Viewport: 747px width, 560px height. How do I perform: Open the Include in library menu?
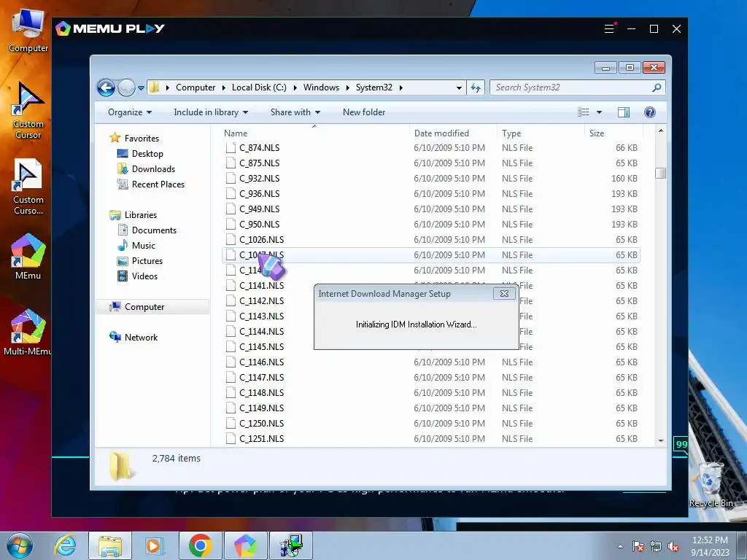211,112
